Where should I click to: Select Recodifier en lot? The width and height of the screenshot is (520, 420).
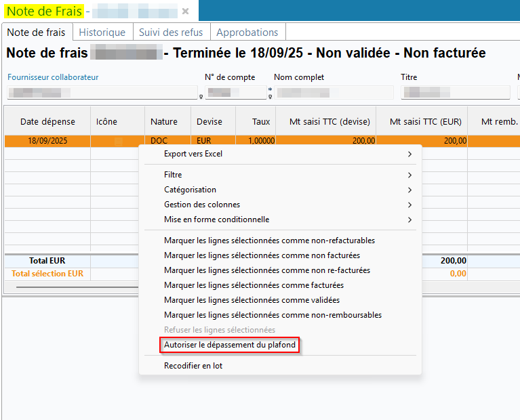tap(193, 366)
